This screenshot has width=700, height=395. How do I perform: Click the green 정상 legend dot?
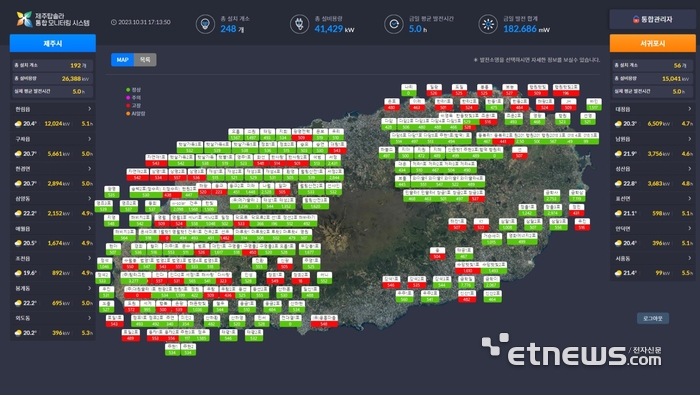click(x=128, y=90)
